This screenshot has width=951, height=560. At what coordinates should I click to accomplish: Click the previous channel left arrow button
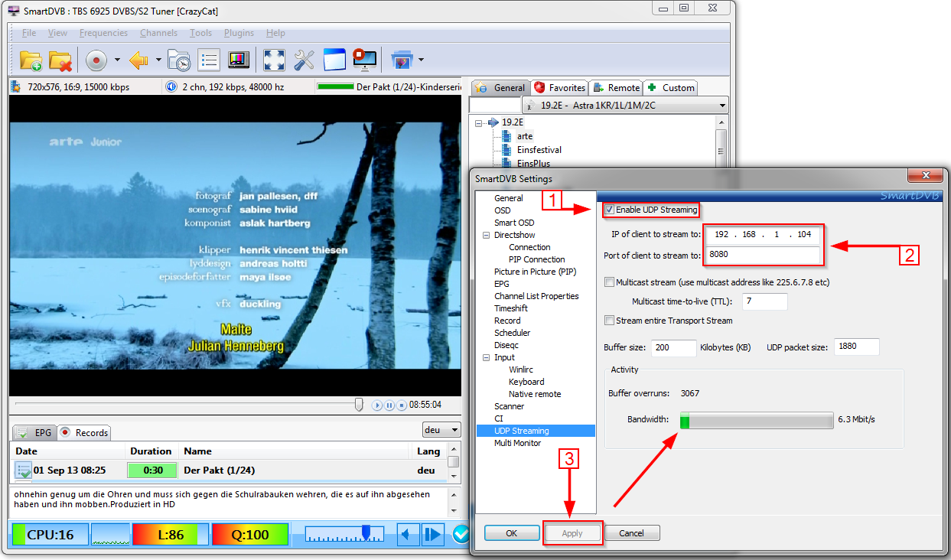coord(408,535)
